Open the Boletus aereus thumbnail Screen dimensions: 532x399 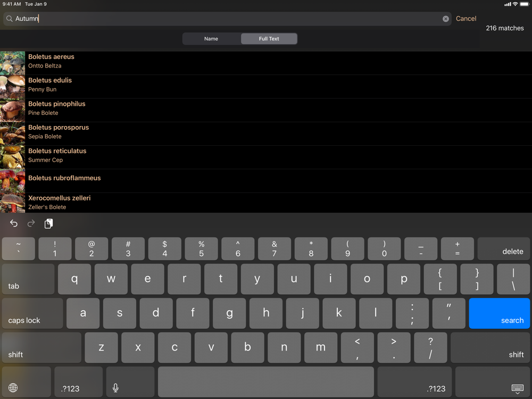click(13, 63)
